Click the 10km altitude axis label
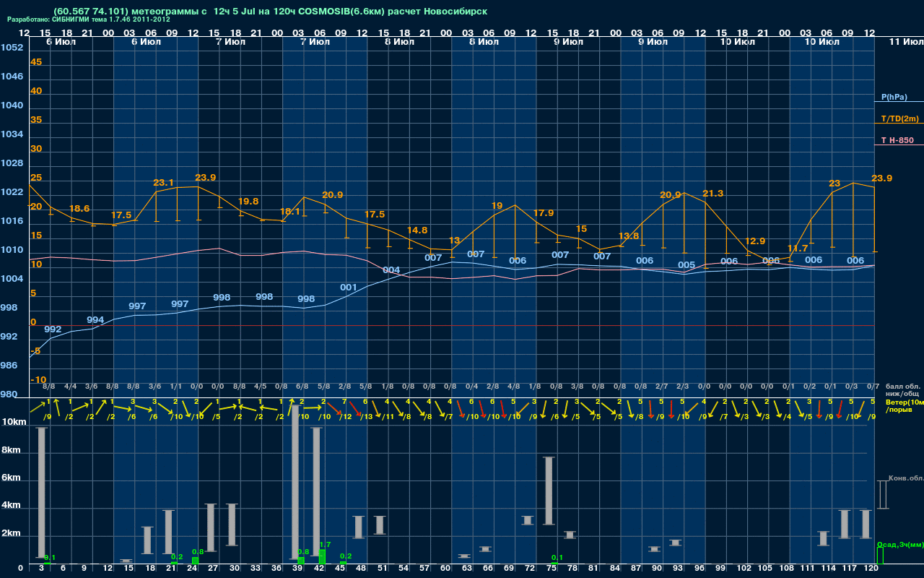The width and height of the screenshot is (924, 578). point(14,422)
